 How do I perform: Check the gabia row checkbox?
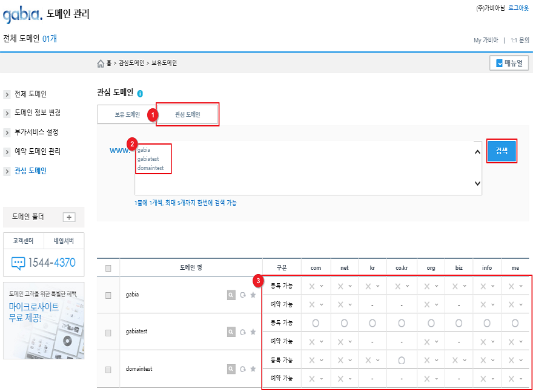108,295
